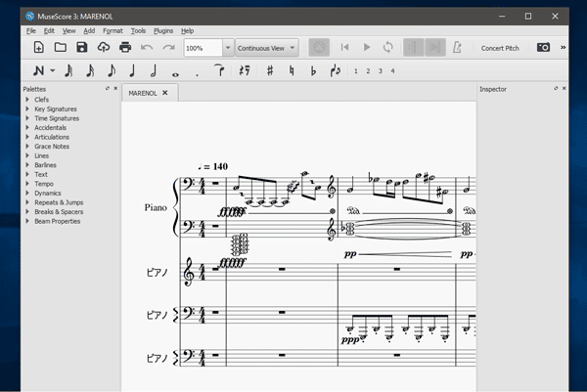587x392 pixels.
Task: Open the Plugins menu
Action: (162, 31)
